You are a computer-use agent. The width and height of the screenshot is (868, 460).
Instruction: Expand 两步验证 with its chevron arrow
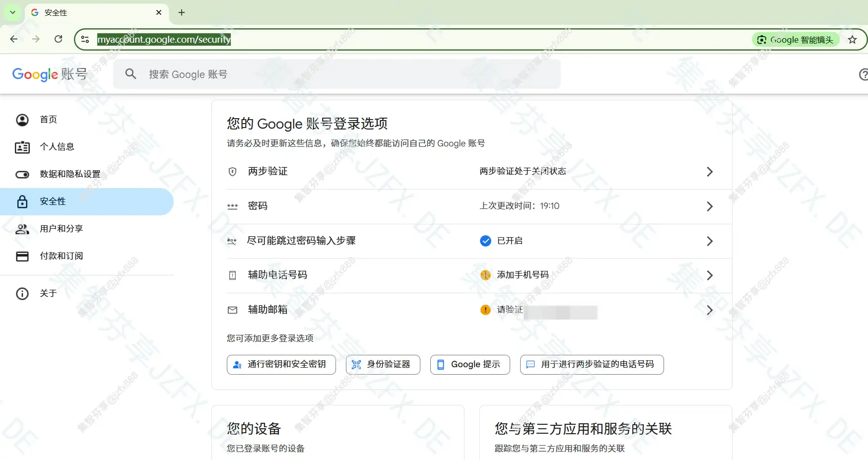(710, 172)
